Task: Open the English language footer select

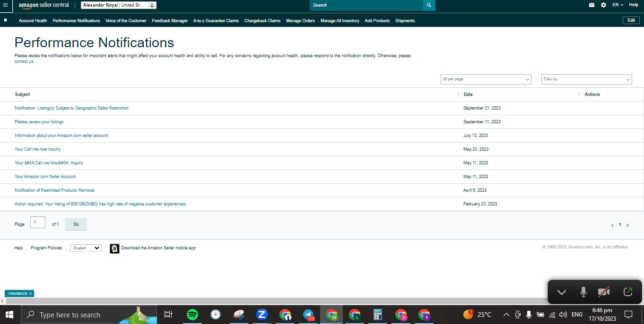Action: pyautogui.click(x=86, y=248)
